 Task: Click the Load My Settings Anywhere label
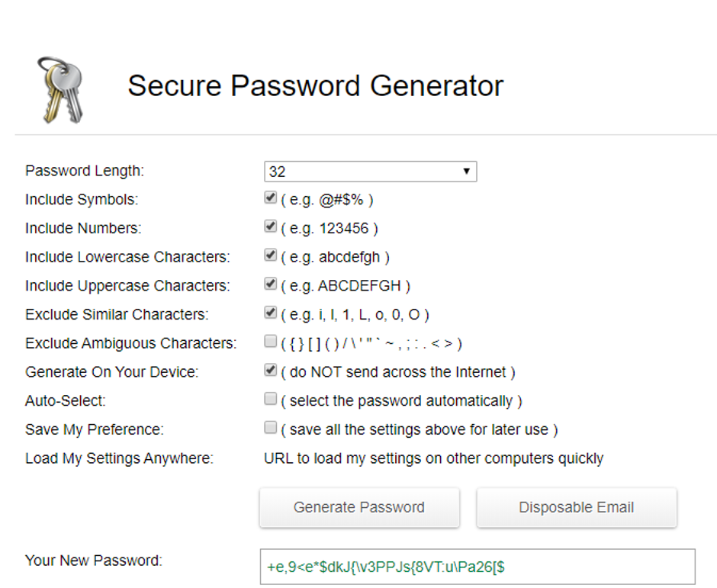pyautogui.click(x=119, y=458)
